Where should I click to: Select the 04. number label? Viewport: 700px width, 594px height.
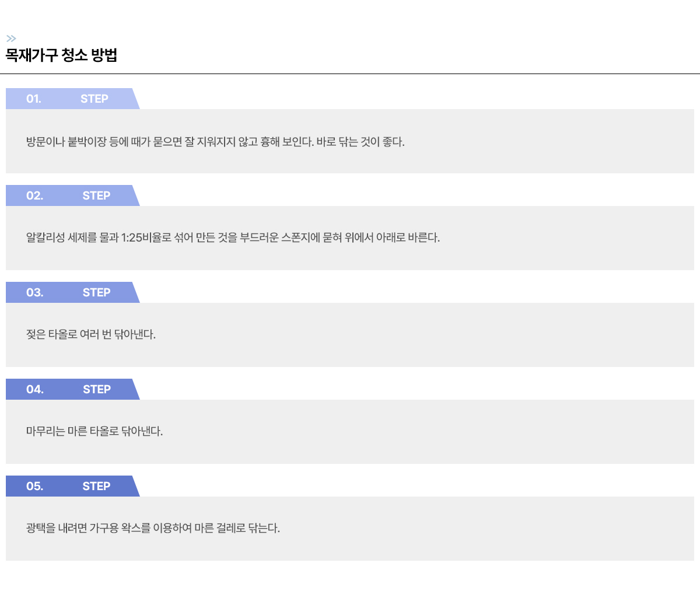[x=34, y=389]
